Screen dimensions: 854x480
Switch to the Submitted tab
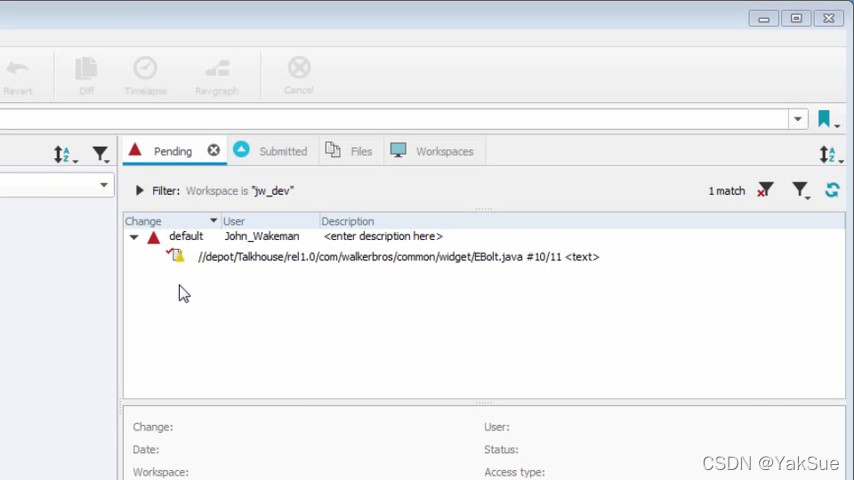(271, 151)
